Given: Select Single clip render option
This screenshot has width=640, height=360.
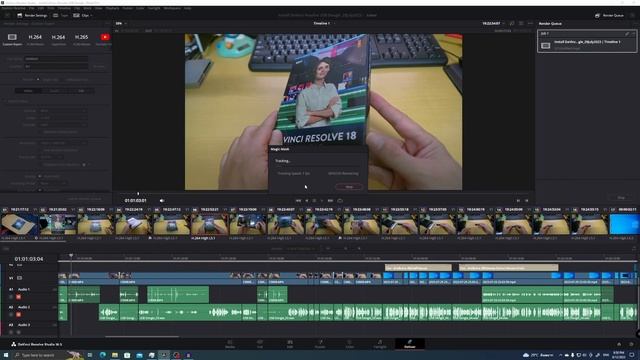Looking at the screenshot, I should (48, 80).
